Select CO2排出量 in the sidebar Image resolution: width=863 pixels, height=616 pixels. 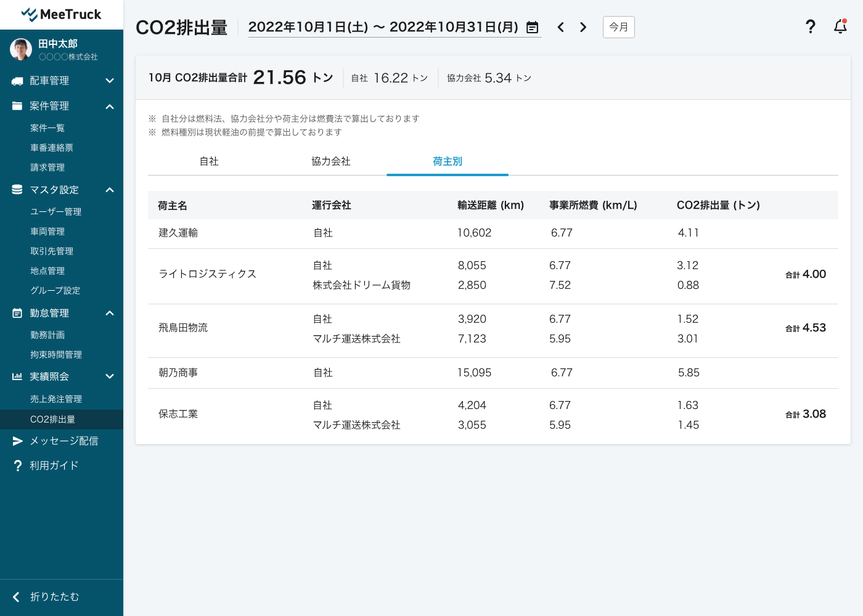tap(62, 419)
